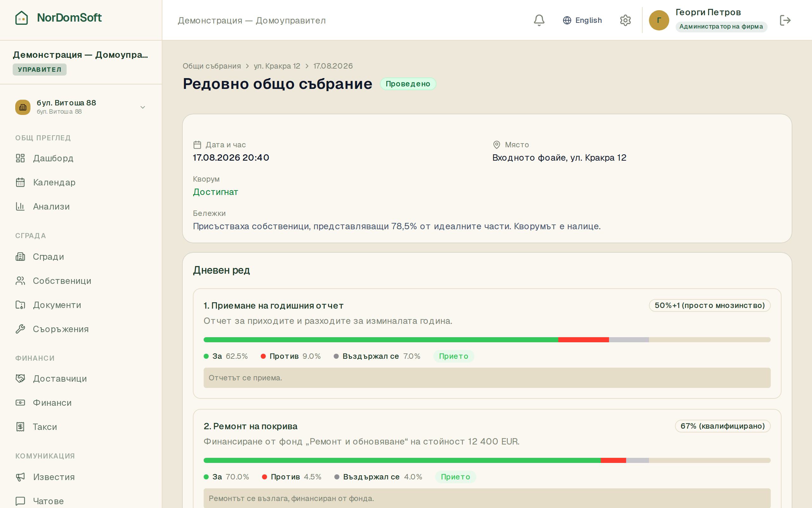Click the Прието badge for item 1
Image resolution: width=812 pixels, height=508 pixels.
pos(453,356)
